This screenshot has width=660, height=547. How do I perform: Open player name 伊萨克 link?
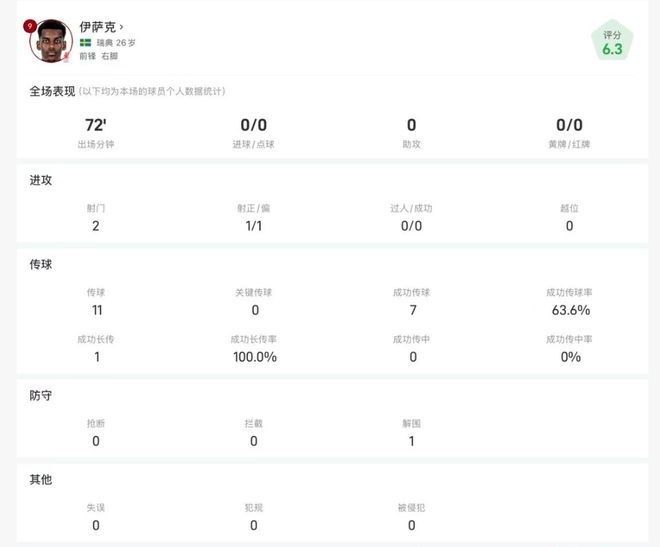[97, 27]
